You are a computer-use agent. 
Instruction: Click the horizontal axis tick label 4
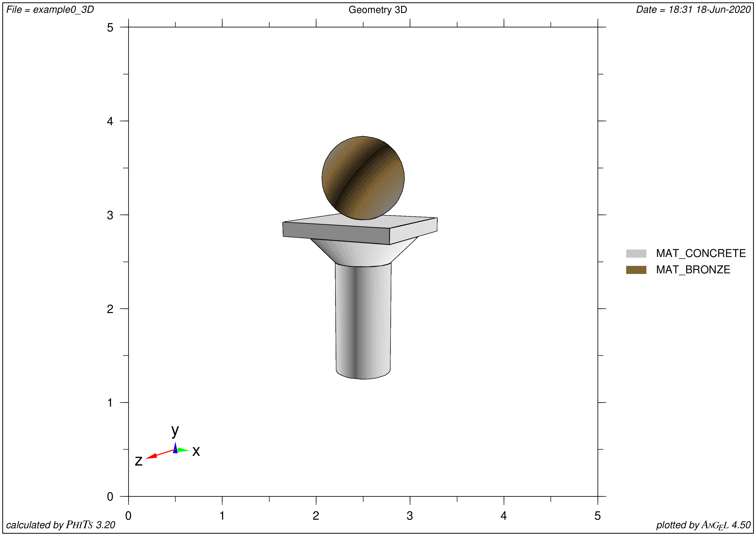(503, 515)
